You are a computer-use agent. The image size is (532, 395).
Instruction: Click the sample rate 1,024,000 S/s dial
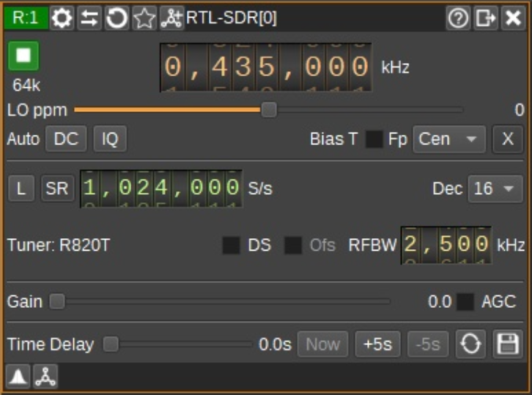point(161,188)
